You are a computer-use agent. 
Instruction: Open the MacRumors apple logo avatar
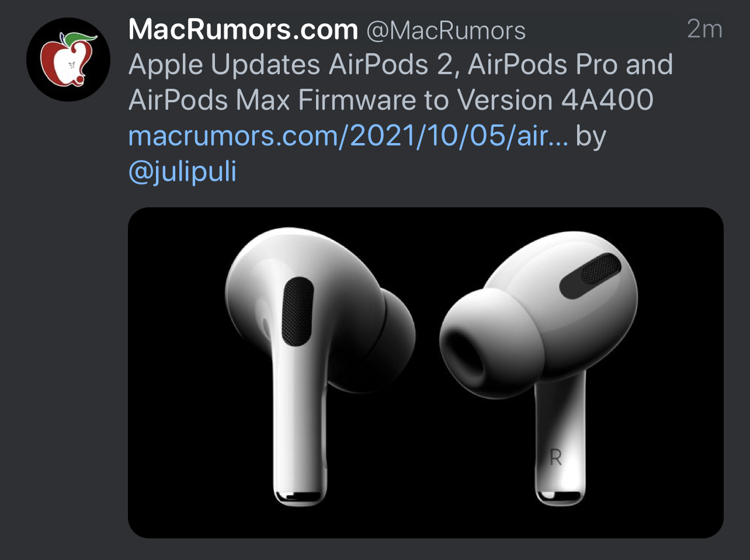68,60
